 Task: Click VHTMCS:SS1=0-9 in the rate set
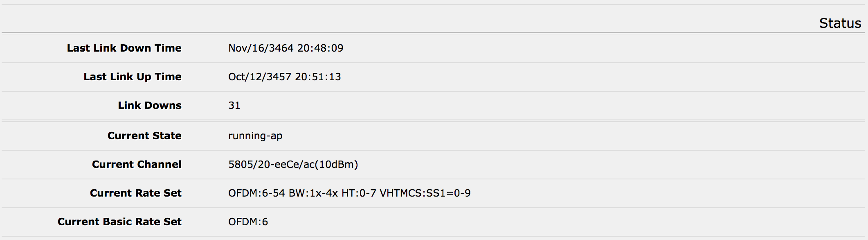point(425,193)
